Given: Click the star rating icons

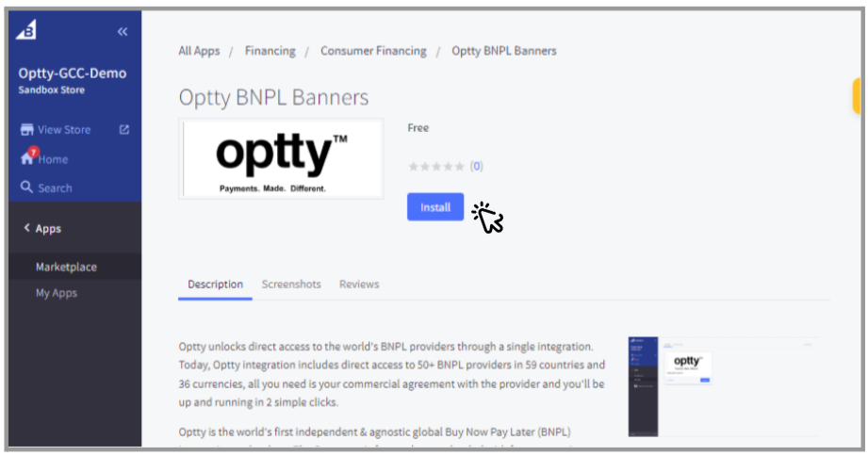Looking at the screenshot, I should point(436,167).
